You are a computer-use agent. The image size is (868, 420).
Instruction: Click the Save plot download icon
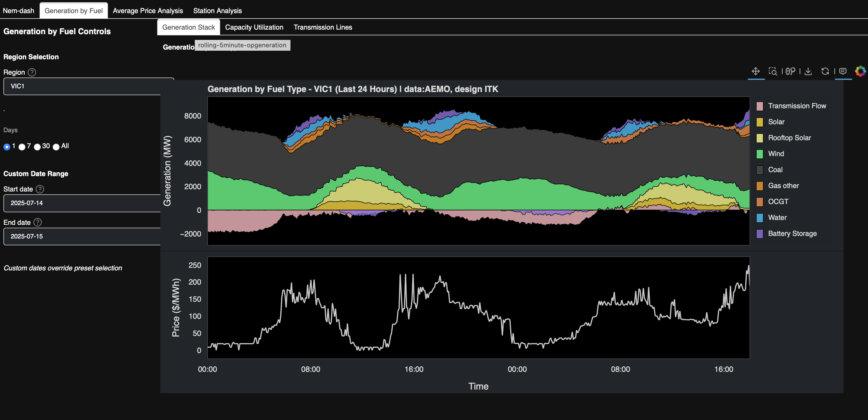click(808, 71)
